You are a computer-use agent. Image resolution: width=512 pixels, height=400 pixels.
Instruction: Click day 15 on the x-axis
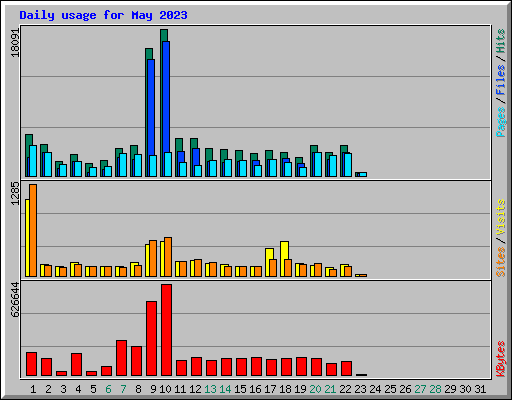click(240, 389)
